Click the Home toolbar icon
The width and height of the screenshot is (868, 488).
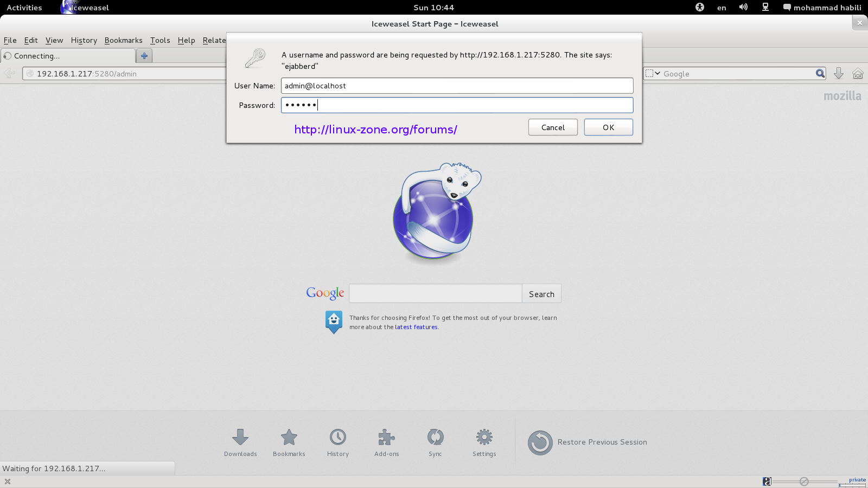[x=858, y=74]
